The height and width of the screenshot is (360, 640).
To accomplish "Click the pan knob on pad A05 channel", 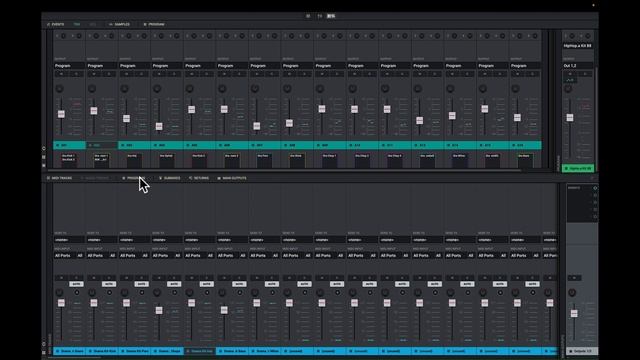I will click(190, 89).
